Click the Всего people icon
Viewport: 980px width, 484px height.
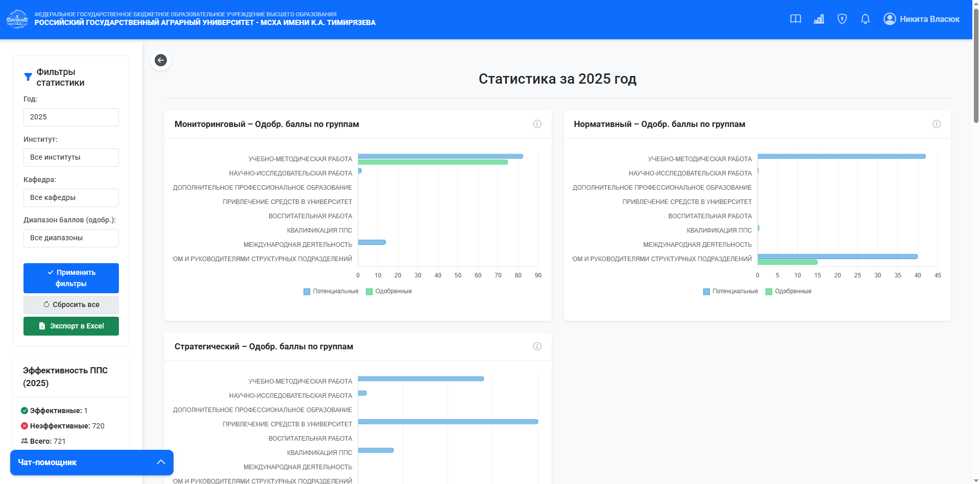click(x=24, y=441)
